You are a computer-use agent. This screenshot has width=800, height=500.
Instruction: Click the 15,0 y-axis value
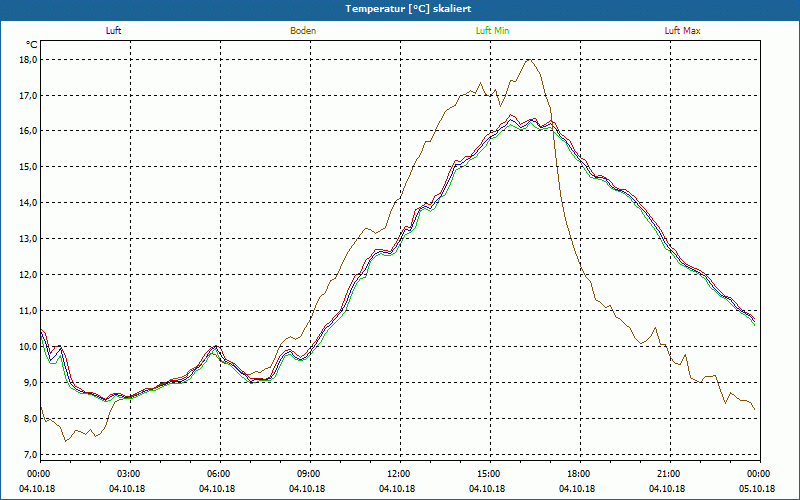point(29,167)
